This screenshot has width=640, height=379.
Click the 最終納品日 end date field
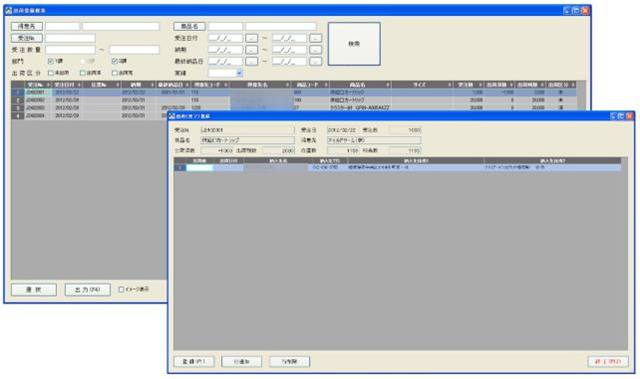point(289,62)
